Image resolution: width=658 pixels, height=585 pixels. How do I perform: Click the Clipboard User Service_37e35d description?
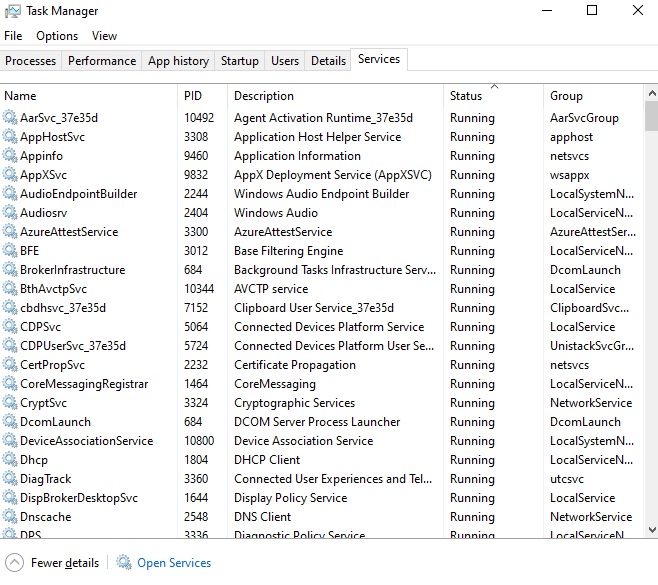tap(314, 308)
